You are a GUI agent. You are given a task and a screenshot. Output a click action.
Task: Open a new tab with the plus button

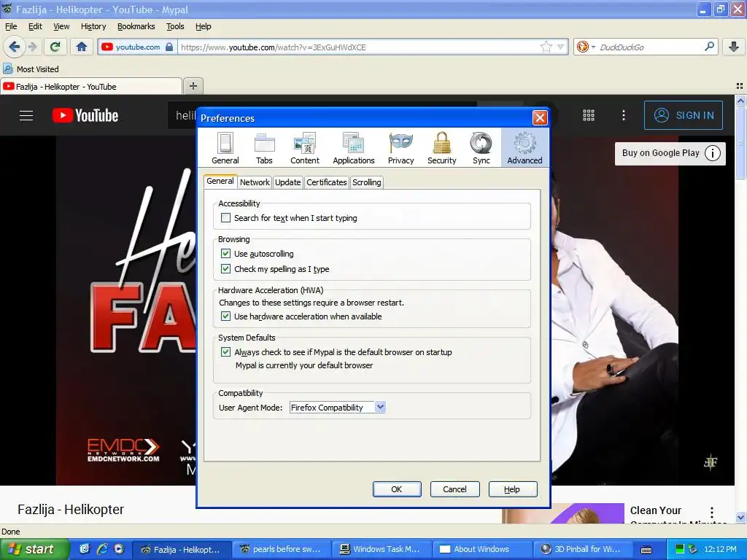[x=193, y=86]
